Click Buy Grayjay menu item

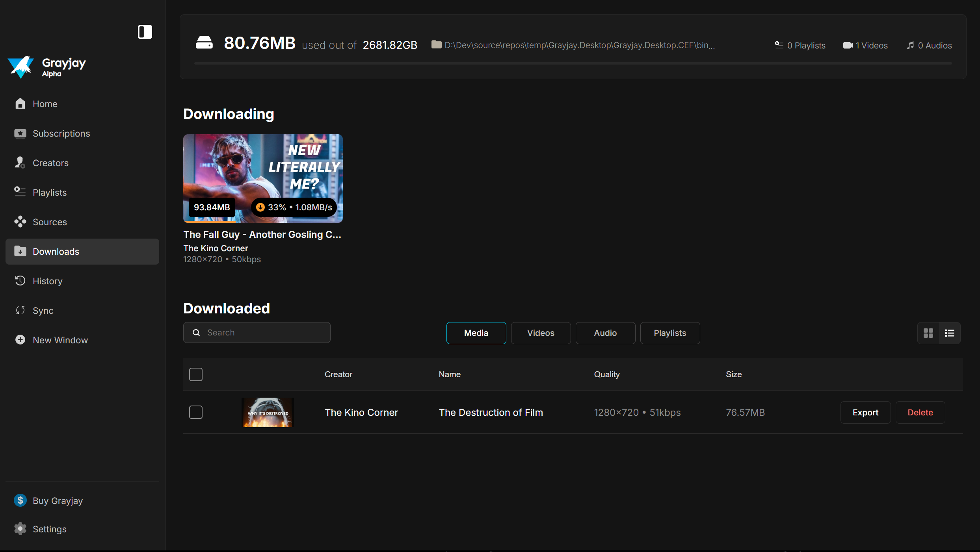[59, 501]
